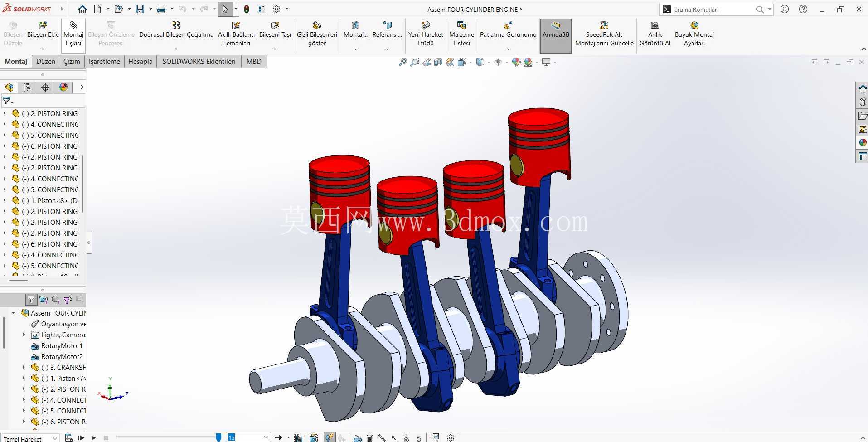
Task: Select Zoom to Area magnifier tool
Action: point(414,62)
